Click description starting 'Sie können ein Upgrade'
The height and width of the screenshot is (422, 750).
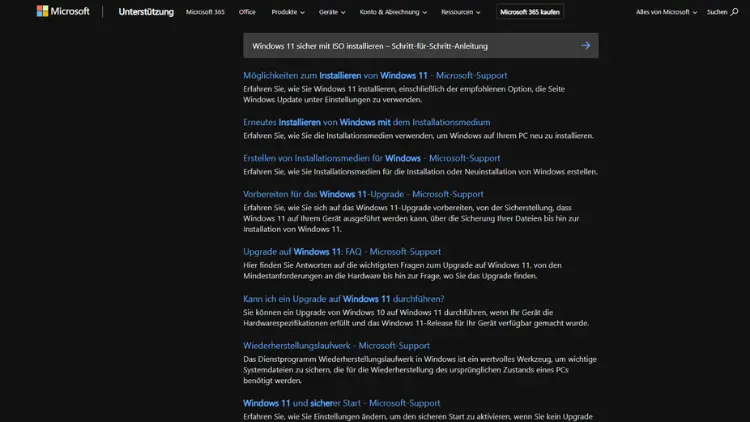tap(416, 318)
